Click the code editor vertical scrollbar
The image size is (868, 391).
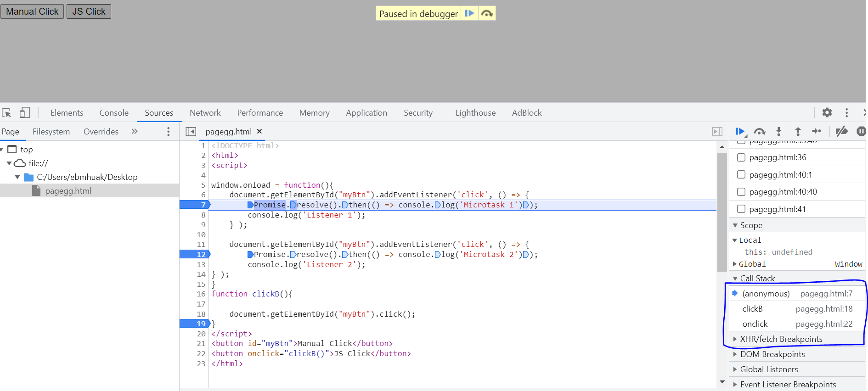(x=722, y=211)
